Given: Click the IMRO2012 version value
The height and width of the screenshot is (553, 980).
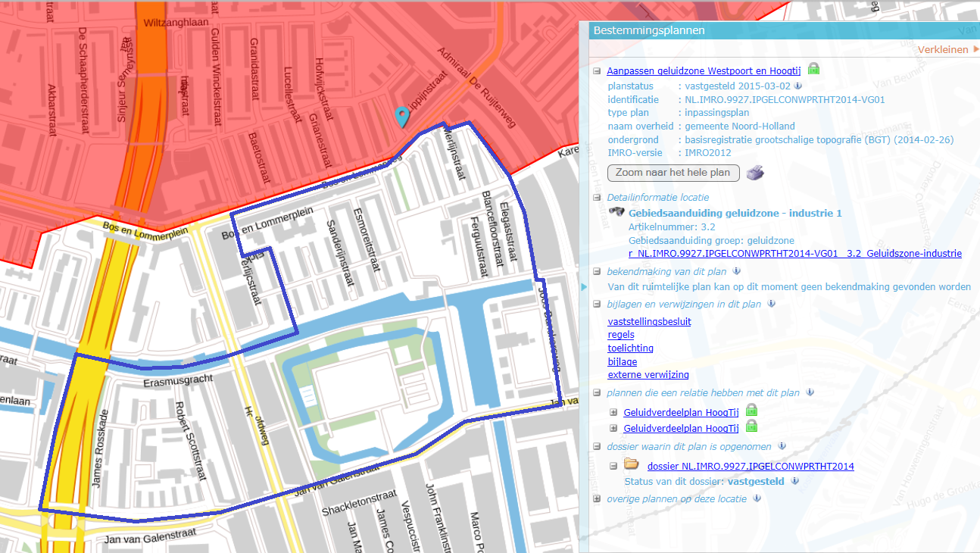Looking at the screenshot, I should [709, 153].
